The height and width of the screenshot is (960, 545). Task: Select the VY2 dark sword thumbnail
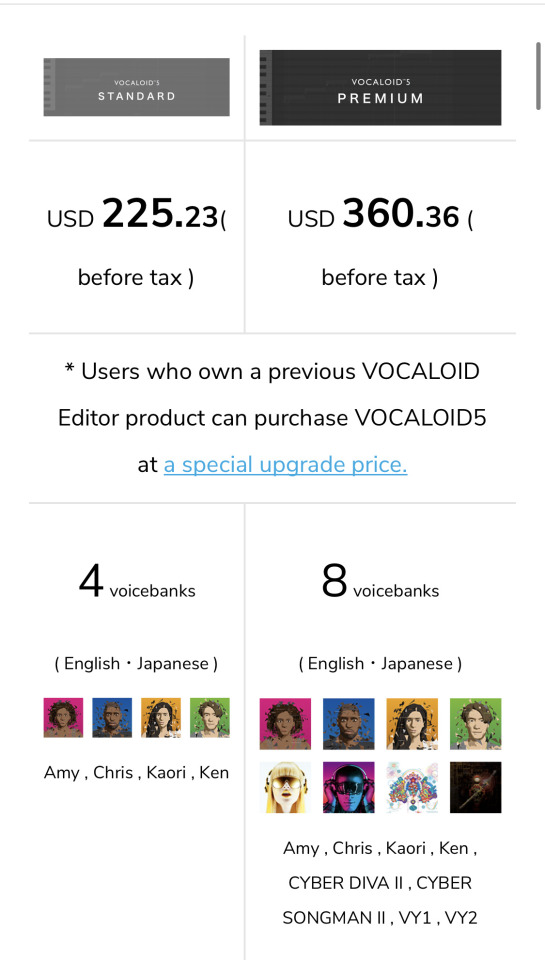476,787
